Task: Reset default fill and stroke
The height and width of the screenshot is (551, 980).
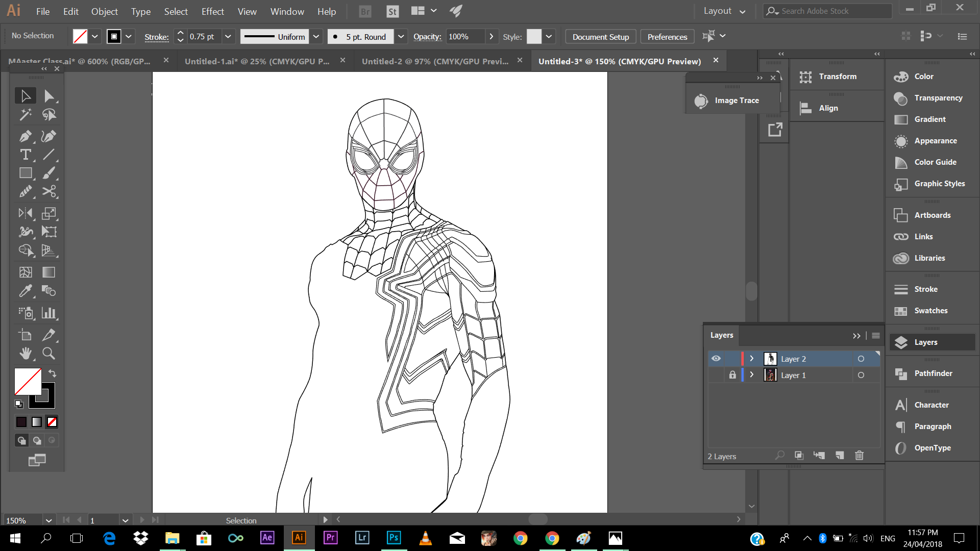Action: click(x=19, y=404)
